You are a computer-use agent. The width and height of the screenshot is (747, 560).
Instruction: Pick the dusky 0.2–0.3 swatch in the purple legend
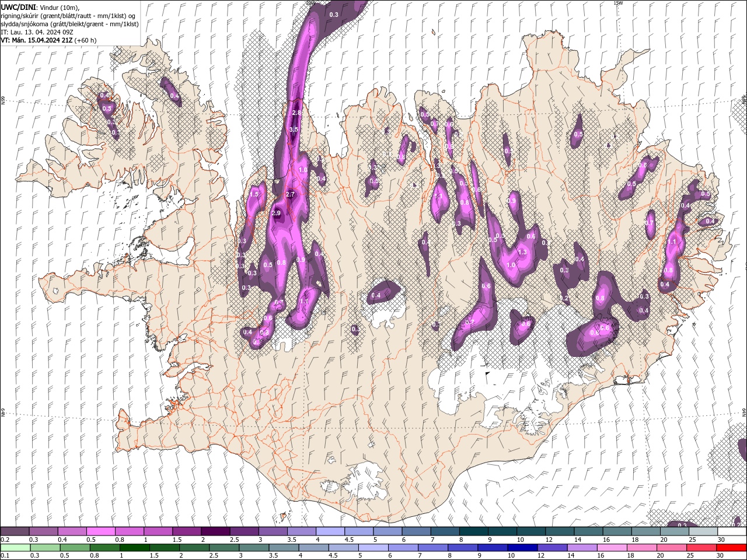click(x=15, y=531)
